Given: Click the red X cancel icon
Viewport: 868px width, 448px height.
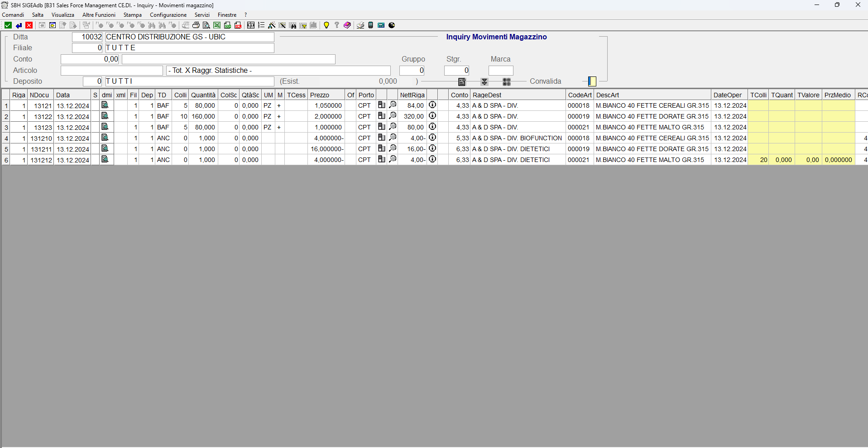Looking at the screenshot, I should [29, 25].
